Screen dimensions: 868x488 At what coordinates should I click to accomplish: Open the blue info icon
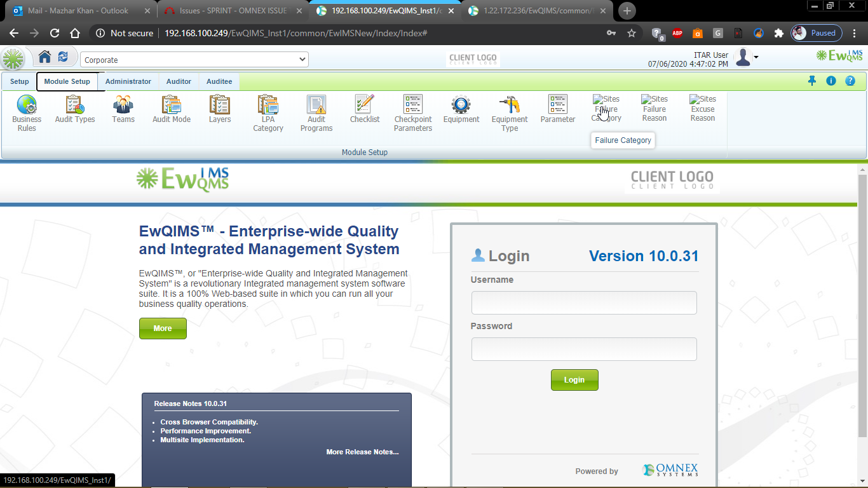tap(831, 81)
